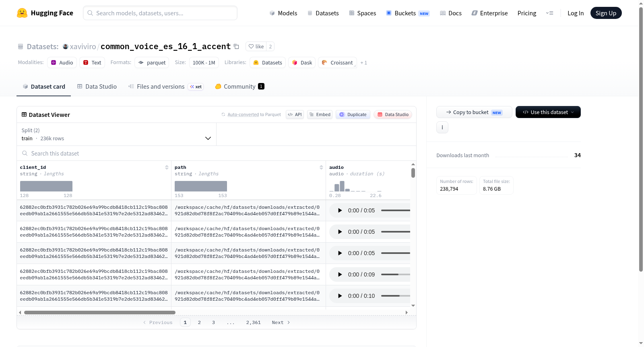This screenshot has height=347, width=644.
Task: Play the first 0:05 audio row
Action: pyautogui.click(x=340, y=210)
